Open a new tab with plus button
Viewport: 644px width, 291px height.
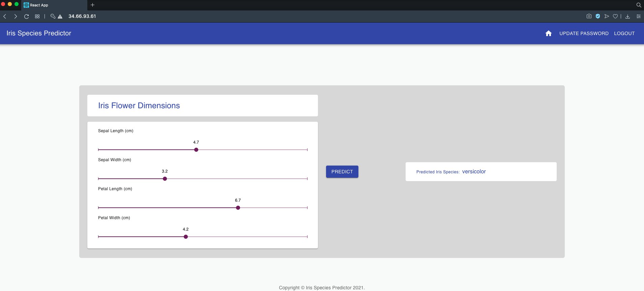(92, 5)
